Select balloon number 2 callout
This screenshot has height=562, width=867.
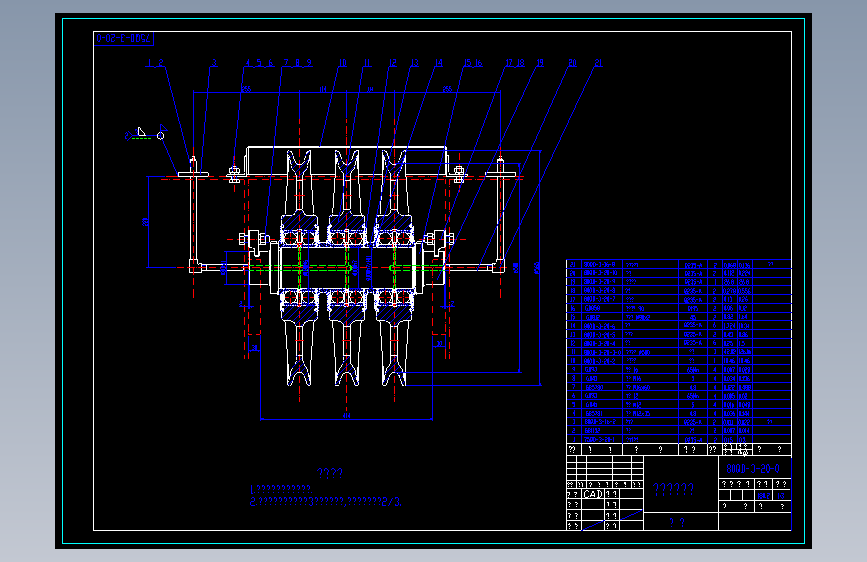point(161,63)
